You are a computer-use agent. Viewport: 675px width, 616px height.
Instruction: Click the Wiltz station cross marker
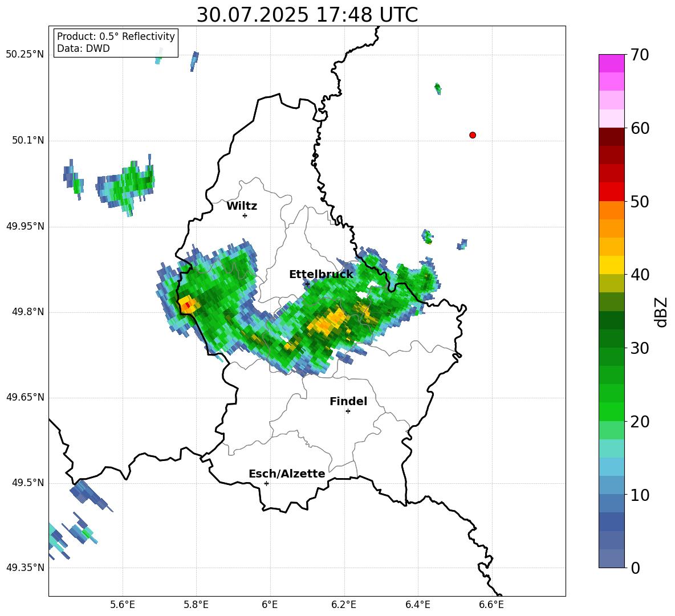coord(245,215)
